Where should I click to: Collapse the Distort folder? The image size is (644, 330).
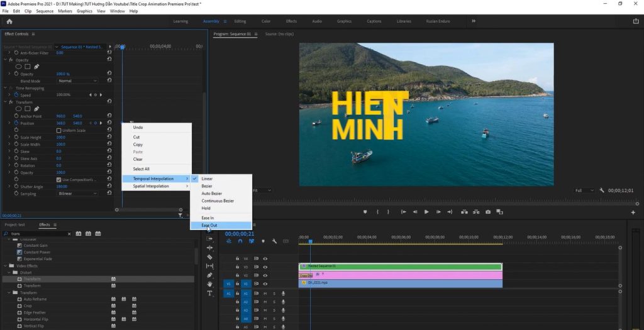click(x=9, y=273)
